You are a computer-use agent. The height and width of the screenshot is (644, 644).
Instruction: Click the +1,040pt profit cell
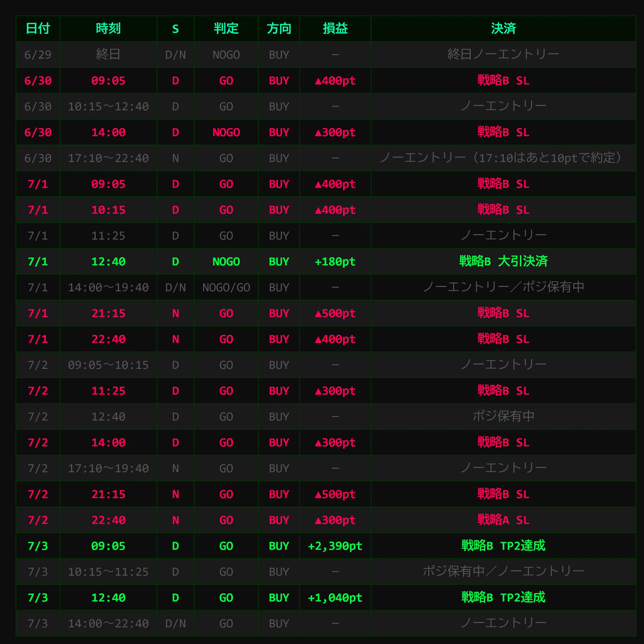click(x=335, y=598)
